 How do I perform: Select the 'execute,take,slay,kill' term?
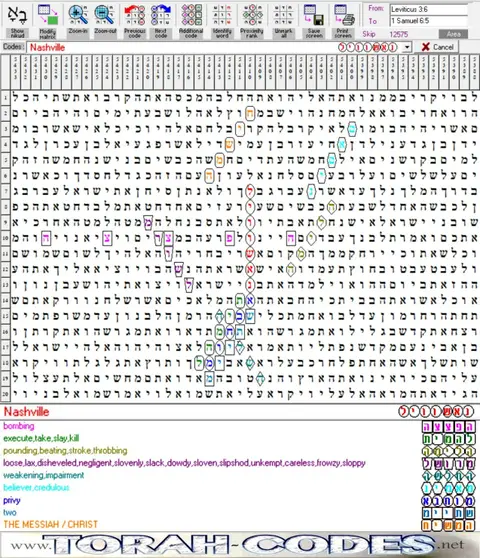(41, 438)
